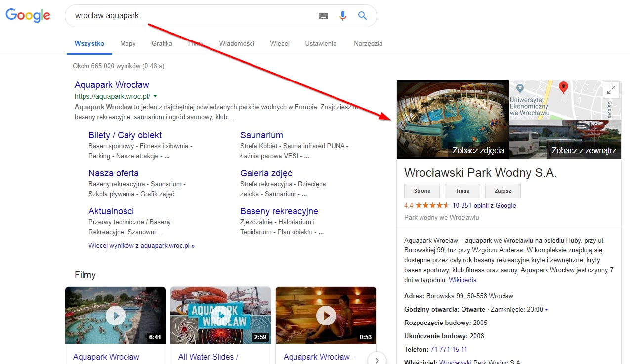Expand opening hours dropdown after 23:00
Screen dimensions: 630x364
click(x=546, y=310)
